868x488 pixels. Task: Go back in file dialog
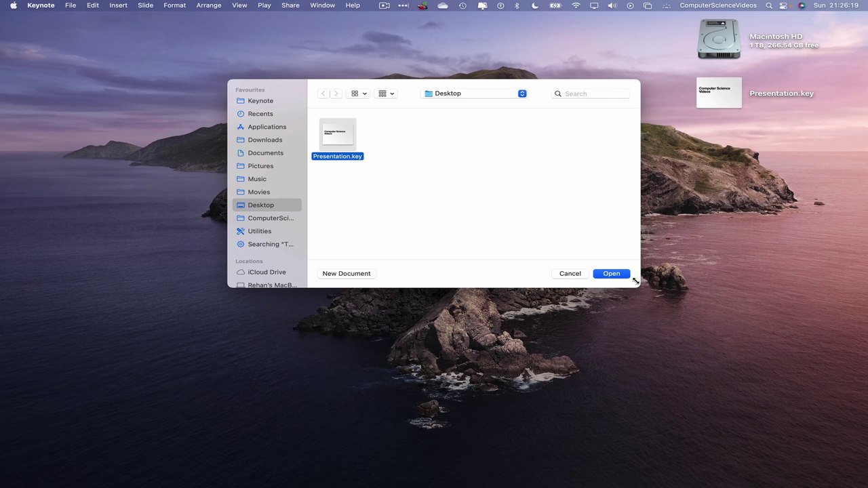coord(323,94)
